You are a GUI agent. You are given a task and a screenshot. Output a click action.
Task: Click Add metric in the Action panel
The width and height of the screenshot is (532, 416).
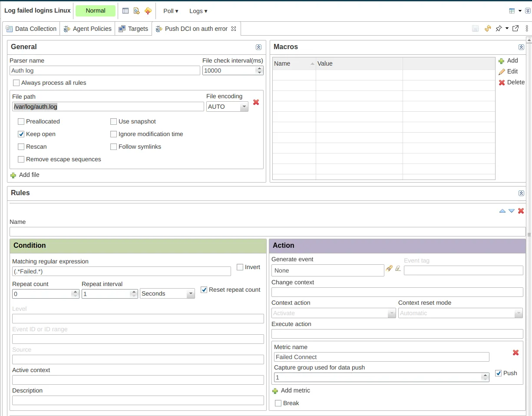(x=291, y=390)
